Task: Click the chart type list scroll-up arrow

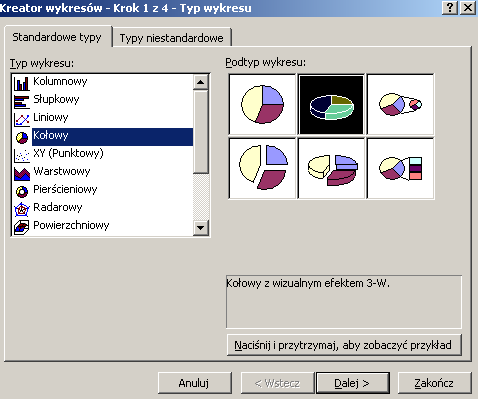Action: (x=201, y=82)
